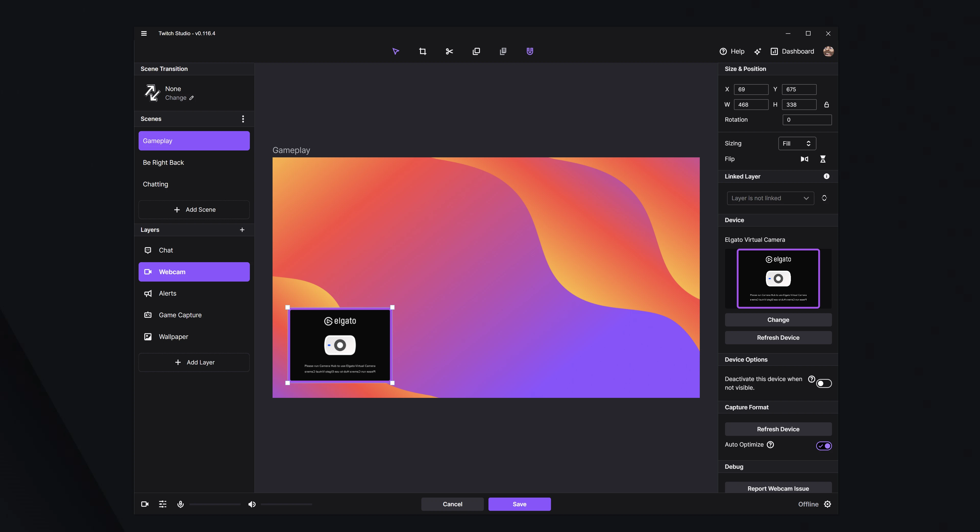Click the Scissors cut tool
Image resolution: width=980 pixels, height=532 pixels.
click(x=449, y=51)
